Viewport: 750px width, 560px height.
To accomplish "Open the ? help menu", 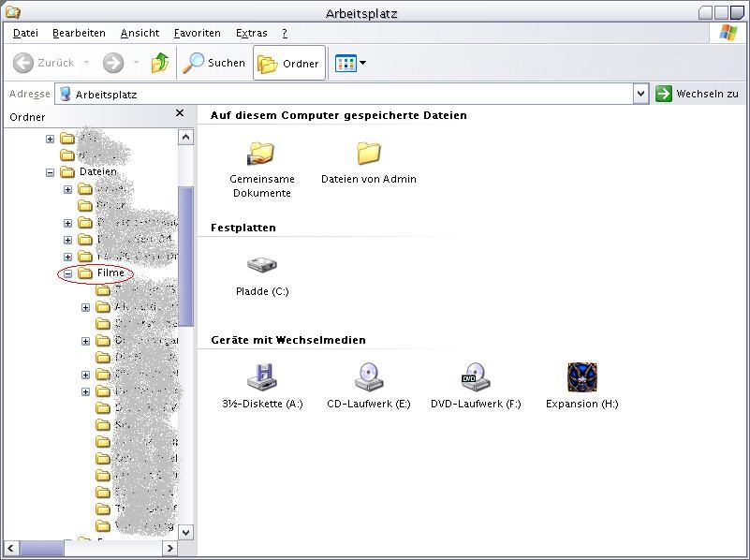I will 285,33.
